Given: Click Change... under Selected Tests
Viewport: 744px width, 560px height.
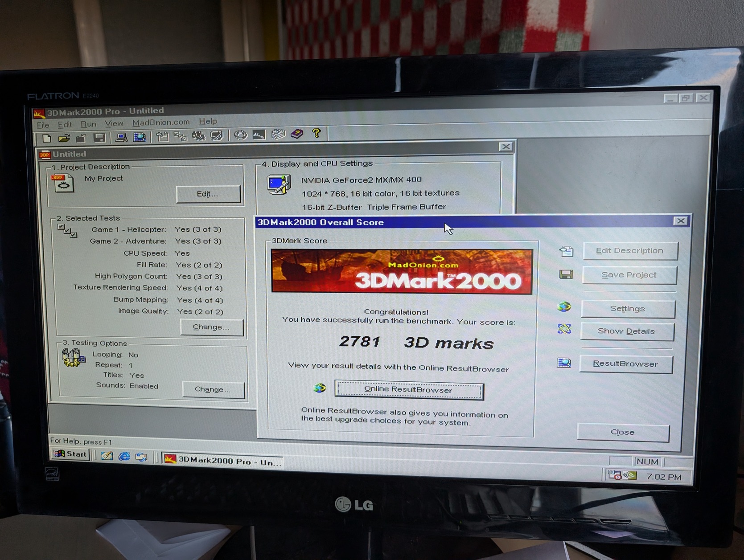Looking at the screenshot, I should pyautogui.click(x=211, y=327).
